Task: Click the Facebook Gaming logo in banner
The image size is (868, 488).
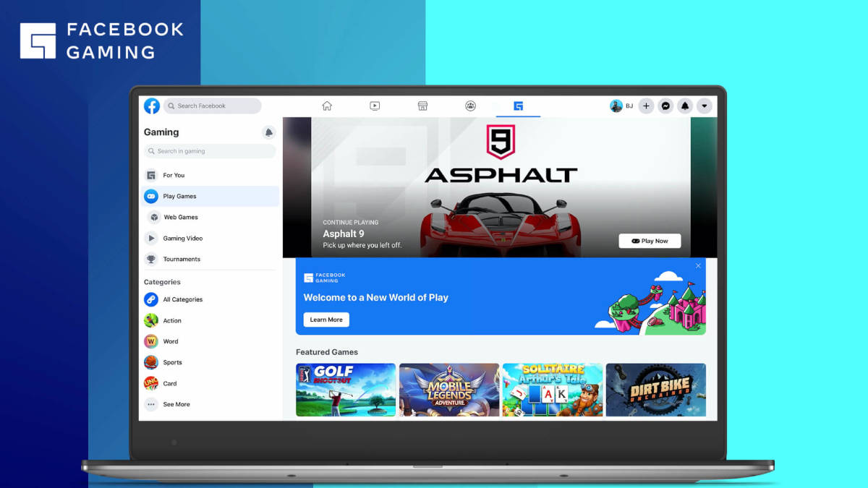Action: click(x=325, y=278)
